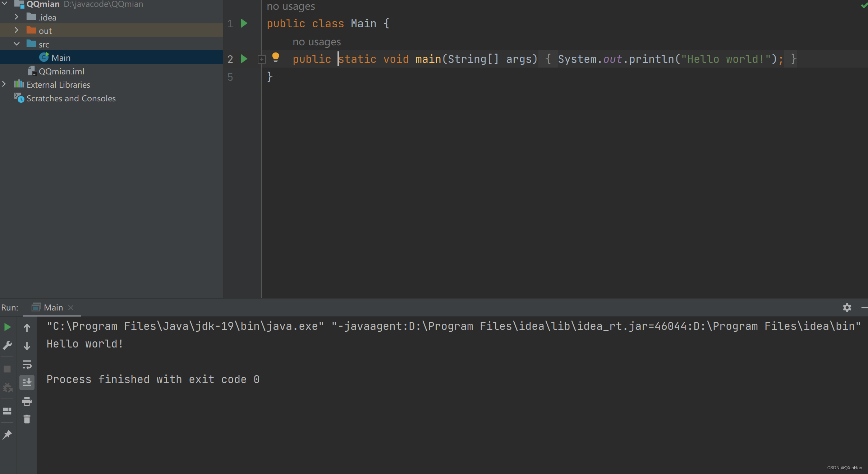Run main method from line 2 gutter

[244, 59]
